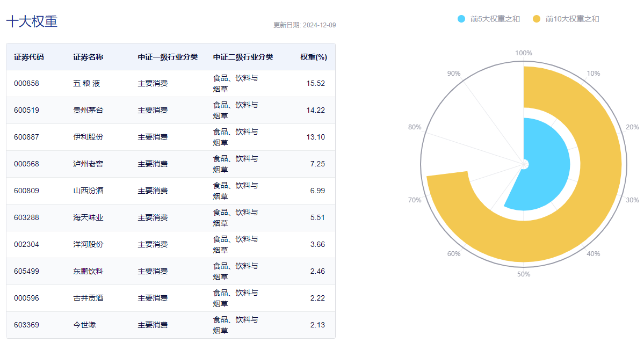This screenshot has width=644, height=343.
Task: Click the 证券代码 column header
Action: click(29, 57)
